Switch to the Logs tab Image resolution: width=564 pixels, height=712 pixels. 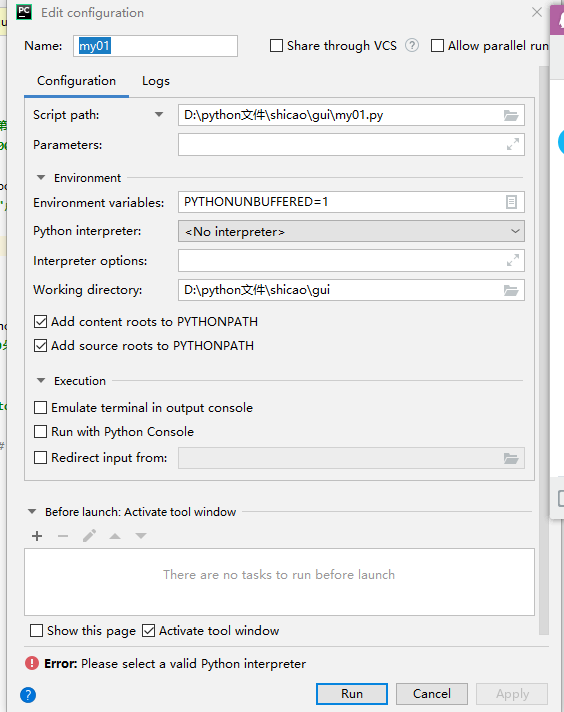tap(156, 81)
